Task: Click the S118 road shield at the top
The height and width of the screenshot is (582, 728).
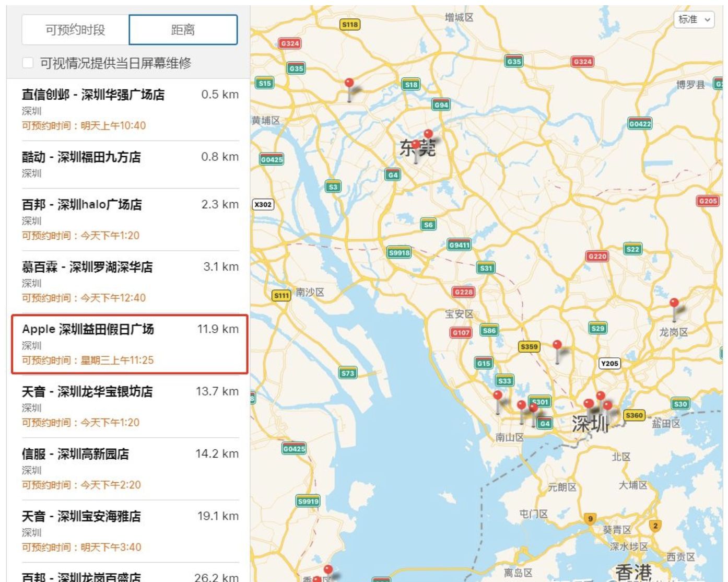Action: 349,24
